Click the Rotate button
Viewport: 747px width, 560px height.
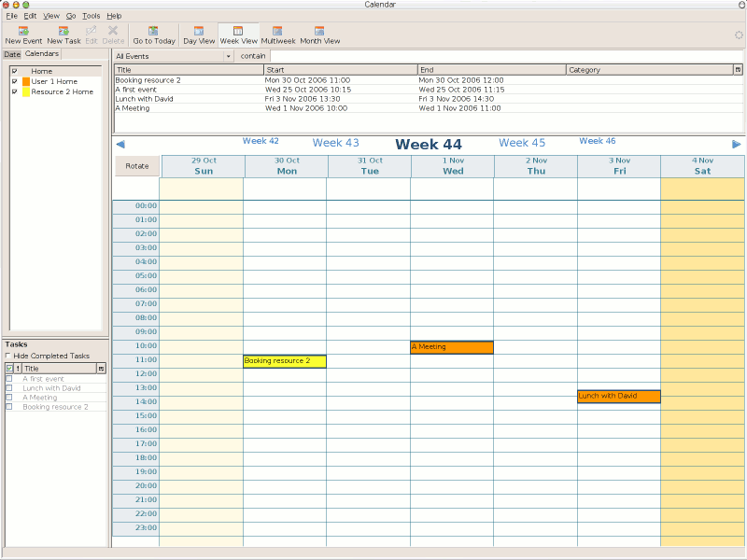137,166
